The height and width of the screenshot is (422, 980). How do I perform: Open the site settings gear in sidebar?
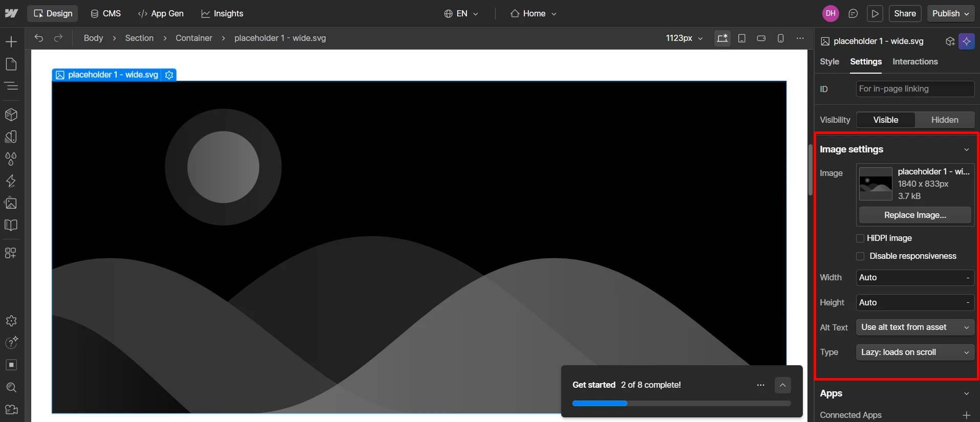tap(11, 321)
